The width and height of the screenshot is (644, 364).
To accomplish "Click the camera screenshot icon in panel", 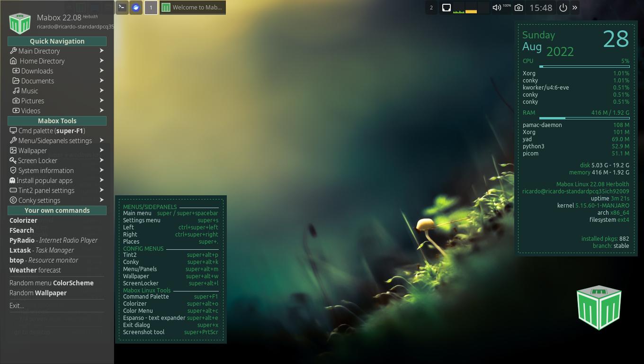I will 519,8.
